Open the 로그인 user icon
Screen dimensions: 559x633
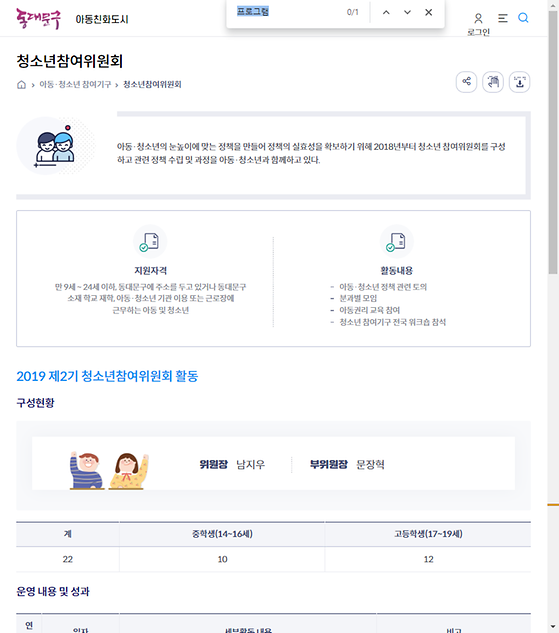[x=478, y=19]
